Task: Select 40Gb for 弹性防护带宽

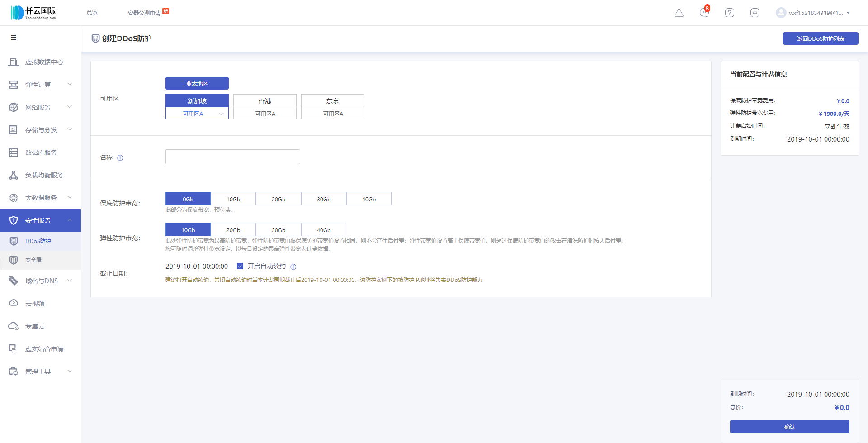Action: pyautogui.click(x=324, y=230)
